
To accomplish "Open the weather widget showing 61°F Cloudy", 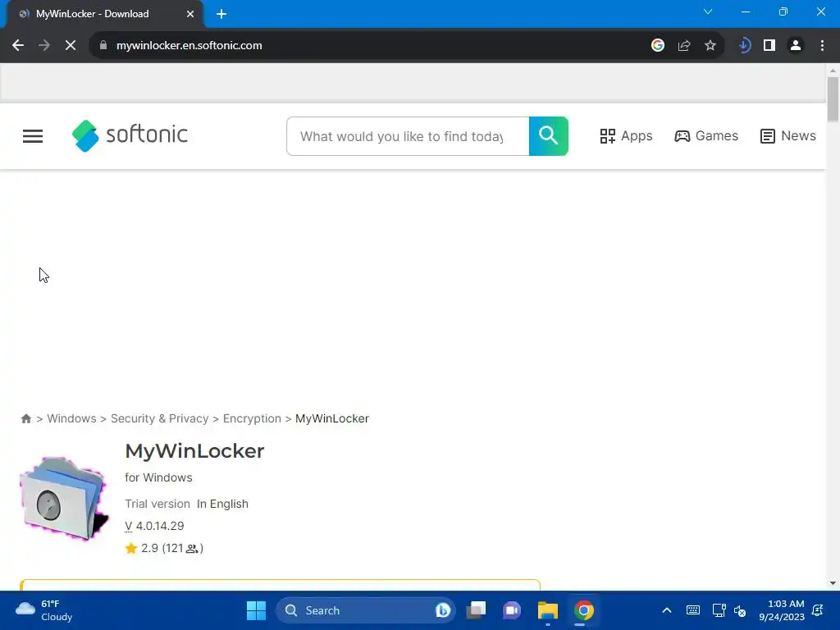I will point(44,610).
